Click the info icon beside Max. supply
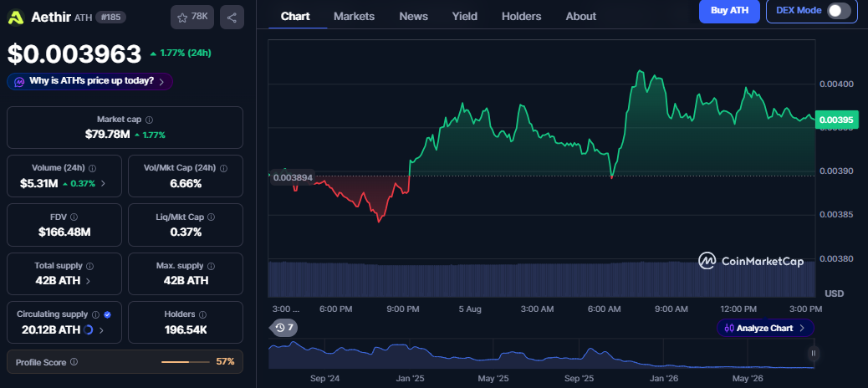868x388 pixels. coord(211,266)
